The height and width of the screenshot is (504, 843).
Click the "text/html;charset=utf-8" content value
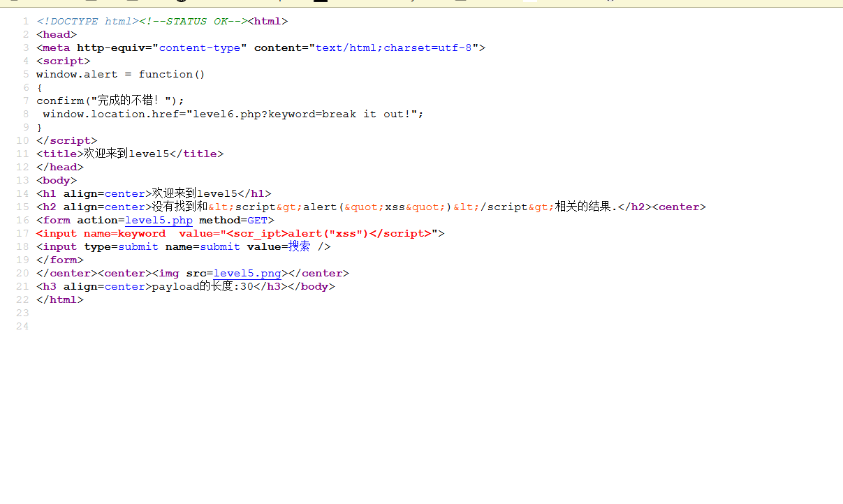tap(394, 47)
